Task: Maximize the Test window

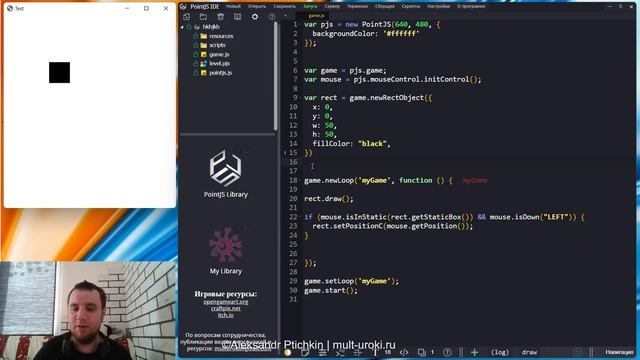Action: (x=146, y=8)
